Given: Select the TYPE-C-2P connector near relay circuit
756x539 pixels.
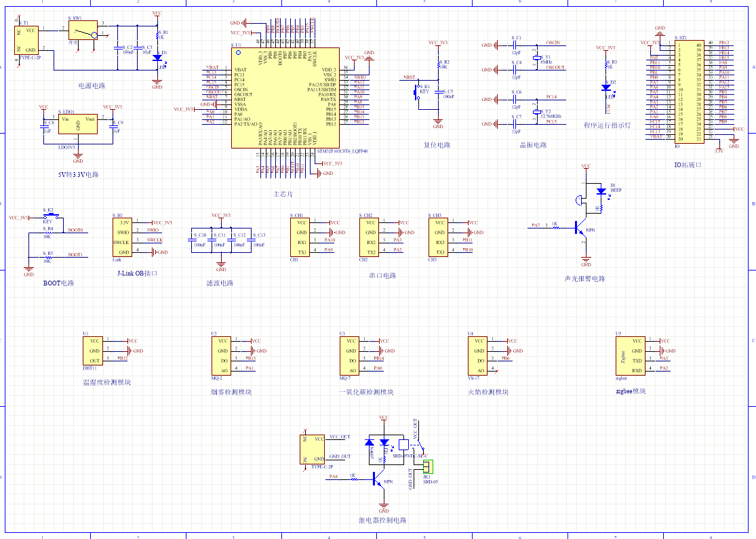Looking at the screenshot, I should pyautogui.click(x=312, y=449).
